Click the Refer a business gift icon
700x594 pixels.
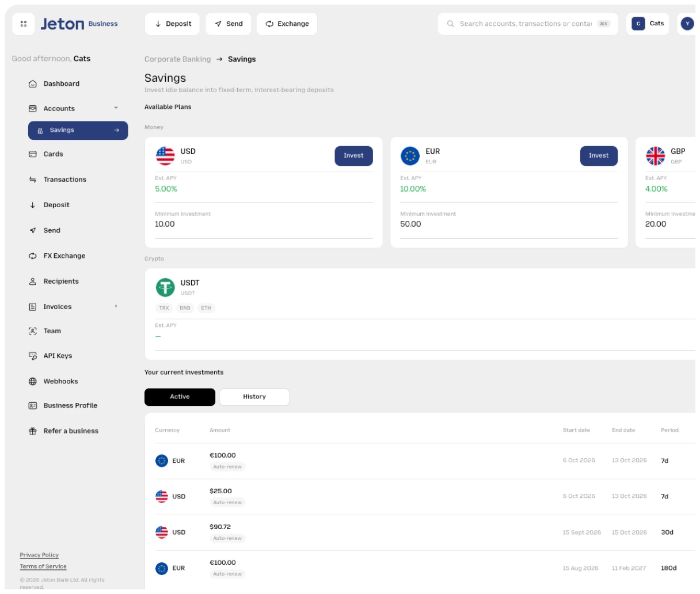[x=33, y=431]
